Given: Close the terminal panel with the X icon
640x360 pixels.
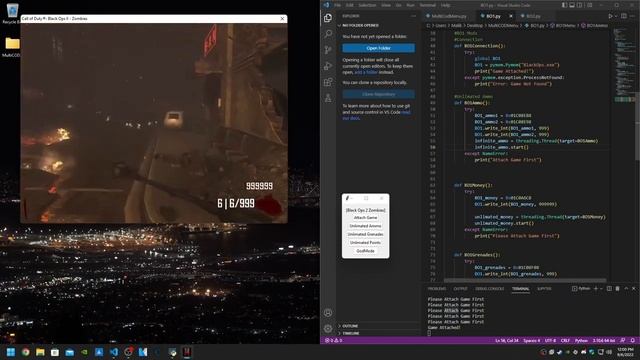Looking at the screenshot, I should point(634,289).
